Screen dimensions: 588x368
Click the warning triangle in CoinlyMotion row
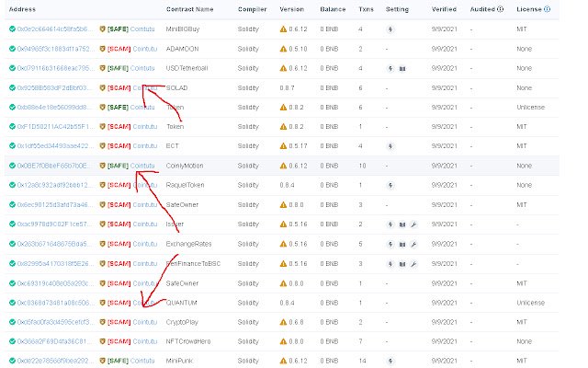click(x=283, y=166)
